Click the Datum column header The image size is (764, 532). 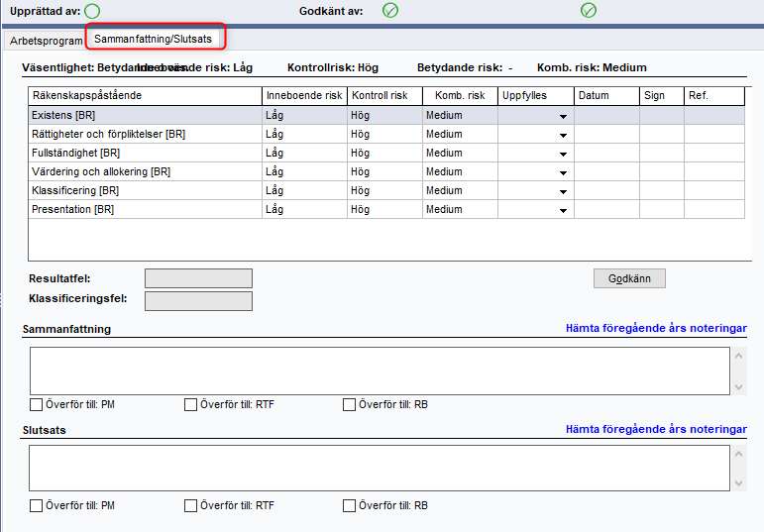pos(606,96)
